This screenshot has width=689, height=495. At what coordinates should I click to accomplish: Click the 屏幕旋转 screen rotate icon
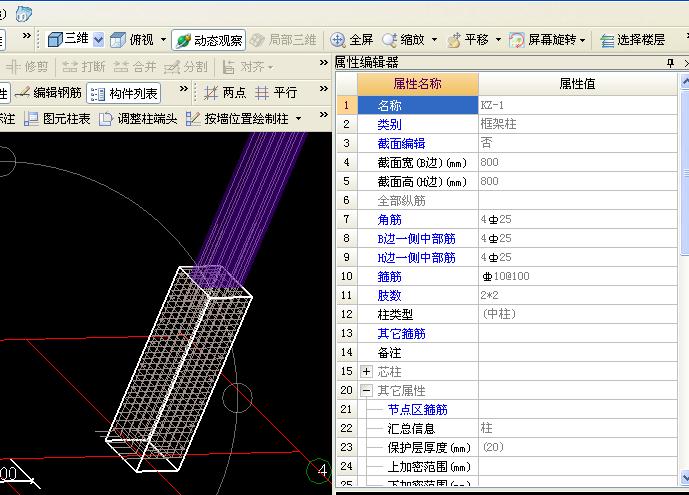[x=517, y=40]
